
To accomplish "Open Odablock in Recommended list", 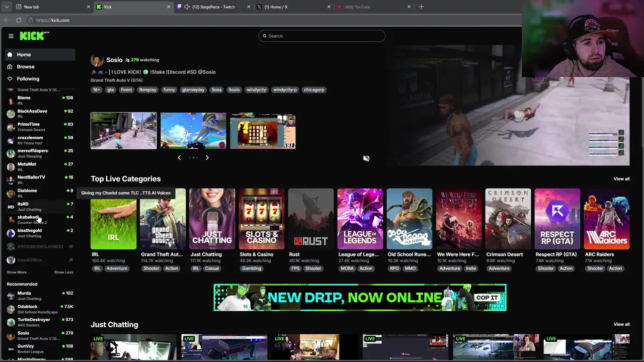I will [40, 309].
